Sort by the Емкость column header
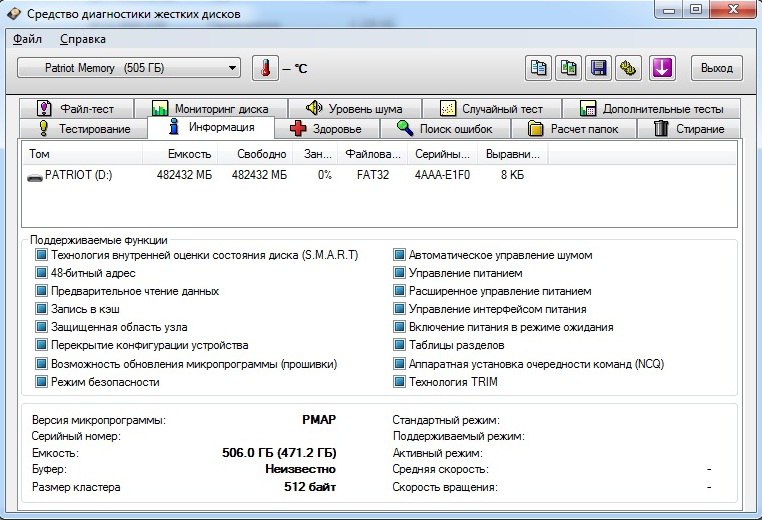 (x=188, y=154)
